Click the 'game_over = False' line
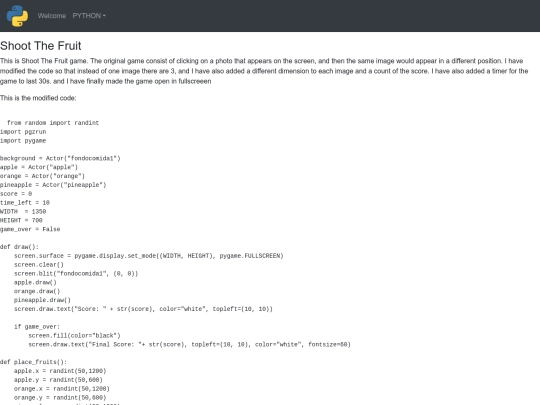The height and width of the screenshot is (405, 540). 30,229
